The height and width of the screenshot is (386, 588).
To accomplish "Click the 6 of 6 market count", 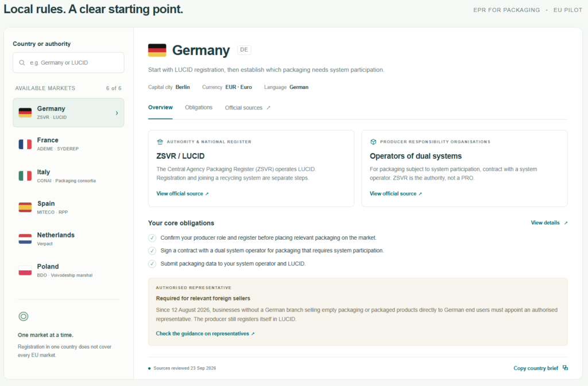I will tap(114, 88).
